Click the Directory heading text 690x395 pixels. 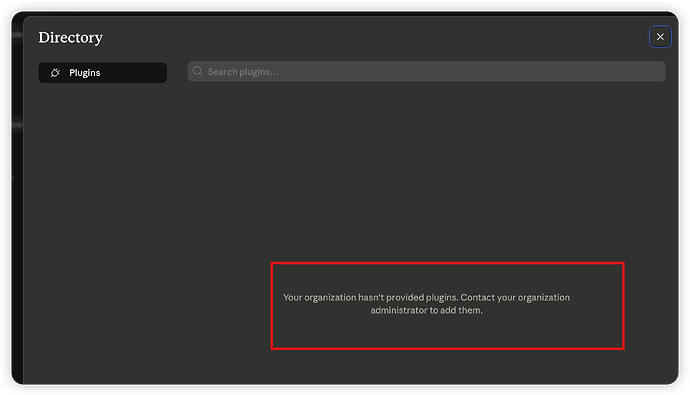tap(70, 37)
